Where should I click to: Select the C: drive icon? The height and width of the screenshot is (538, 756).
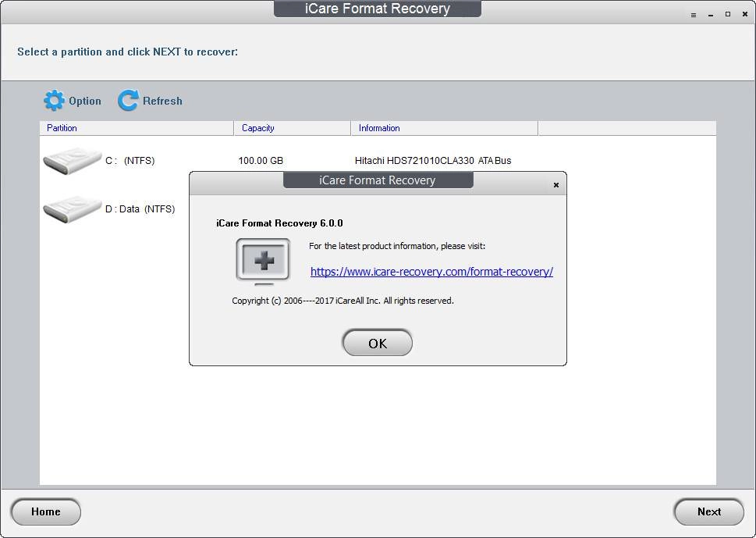[x=73, y=161]
